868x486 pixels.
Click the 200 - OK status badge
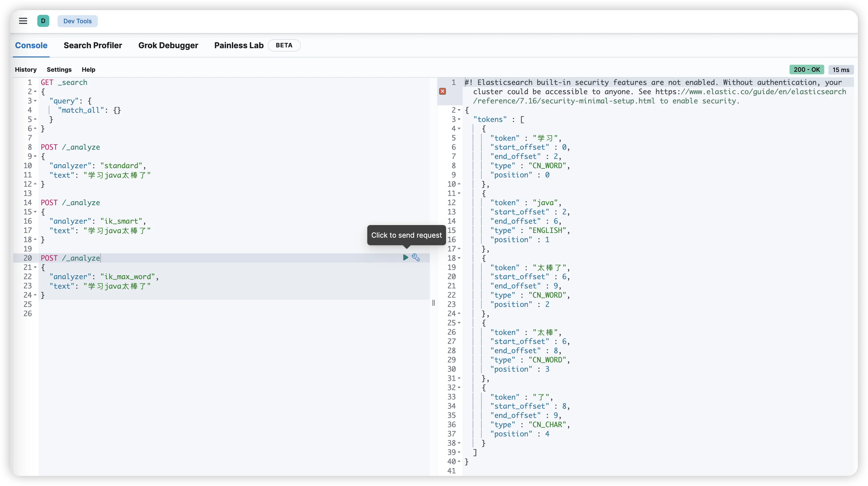806,70
